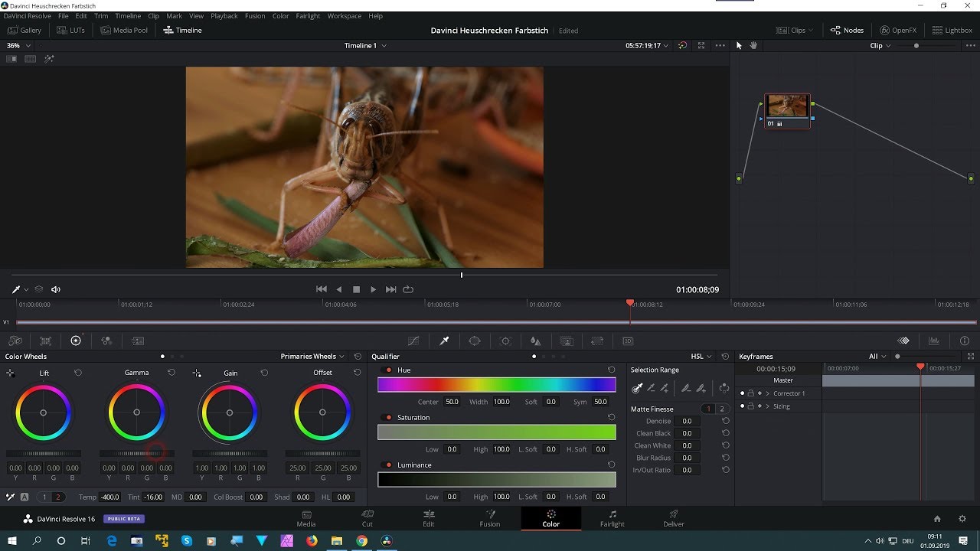
Task: Reset the Denoise value
Action: coord(726,421)
